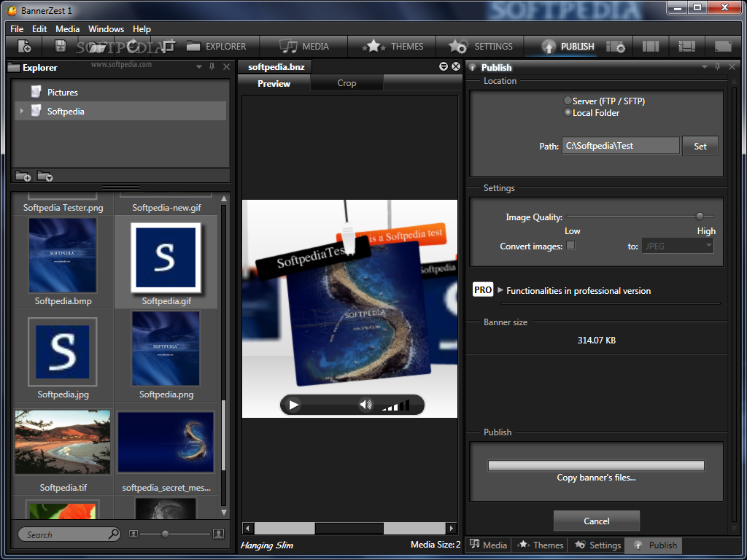Open the Help menu
747x560 pixels.
tap(142, 29)
